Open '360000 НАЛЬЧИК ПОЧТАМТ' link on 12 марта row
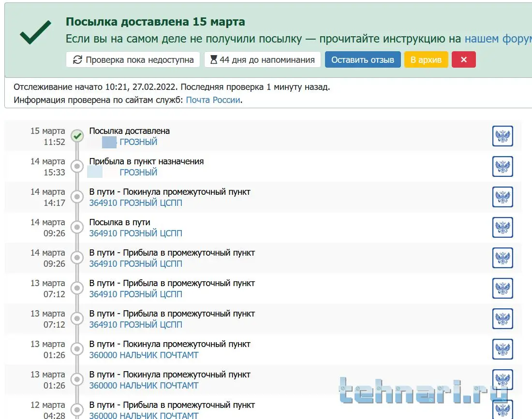532x419 pixels. pyautogui.click(x=144, y=415)
